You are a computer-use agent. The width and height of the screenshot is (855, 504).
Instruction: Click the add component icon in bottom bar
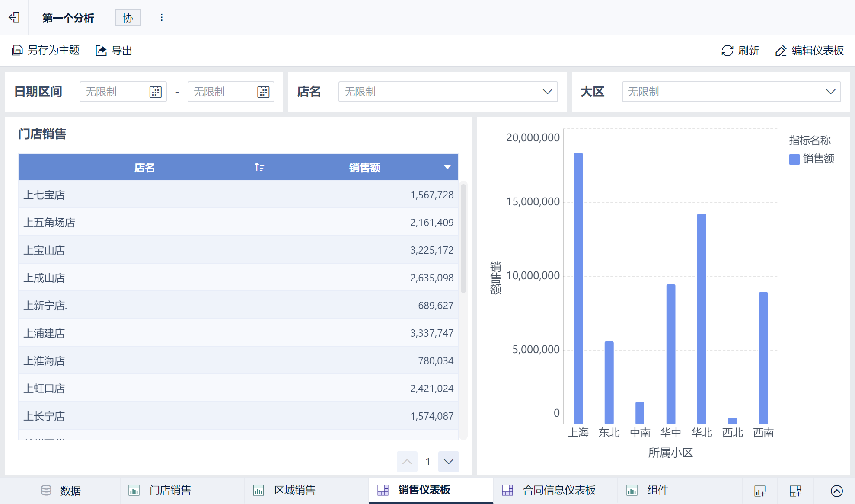click(x=759, y=491)
